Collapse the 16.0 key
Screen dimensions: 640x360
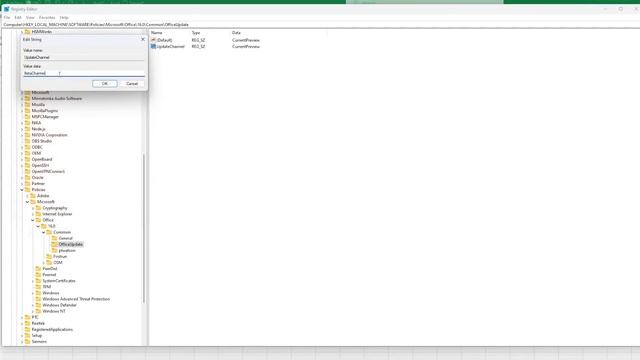coord(38,226)
